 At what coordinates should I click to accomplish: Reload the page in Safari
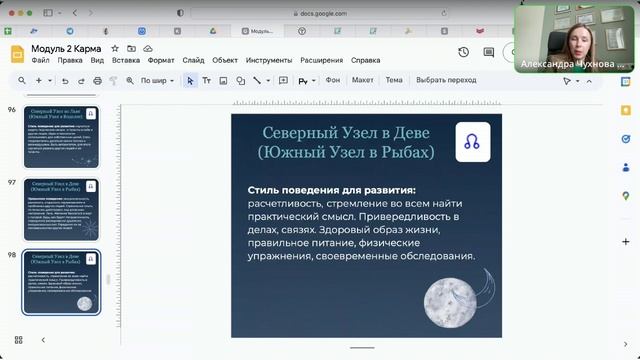tap(444, 13)
